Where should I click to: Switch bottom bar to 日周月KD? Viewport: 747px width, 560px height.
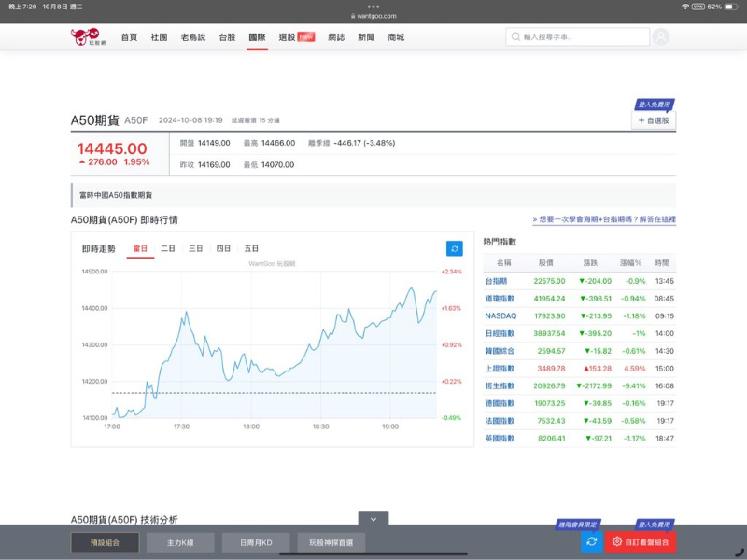tap(256, 542)
